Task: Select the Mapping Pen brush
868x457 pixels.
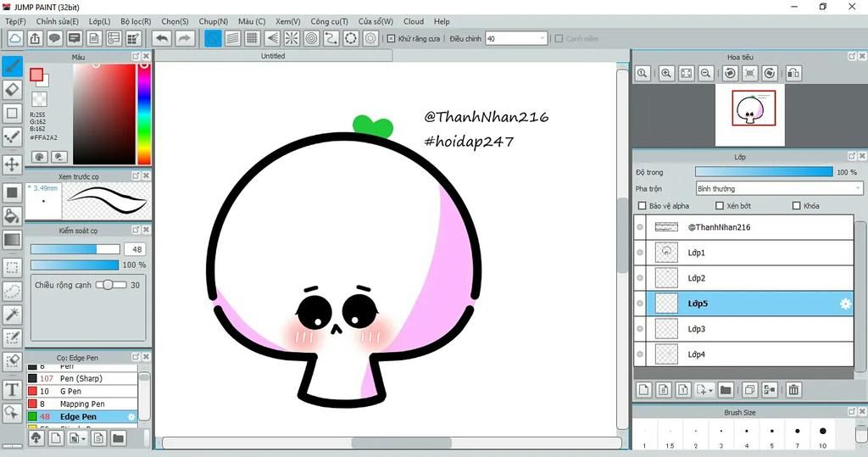Action: coord(82,404)
